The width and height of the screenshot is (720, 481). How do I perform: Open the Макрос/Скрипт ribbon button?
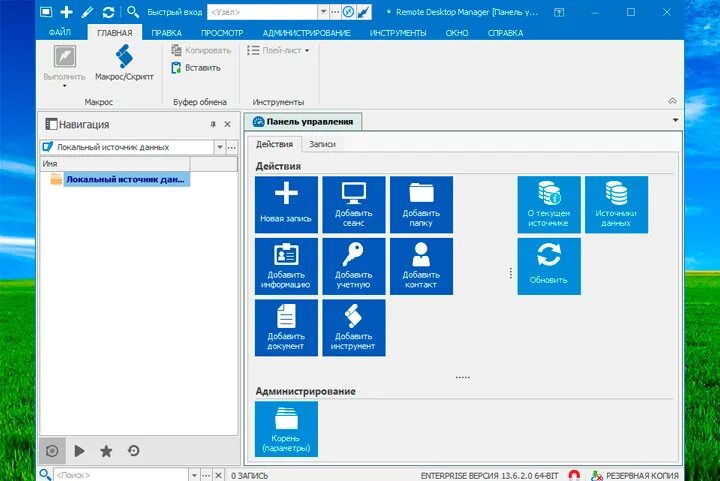pos(124,63)
